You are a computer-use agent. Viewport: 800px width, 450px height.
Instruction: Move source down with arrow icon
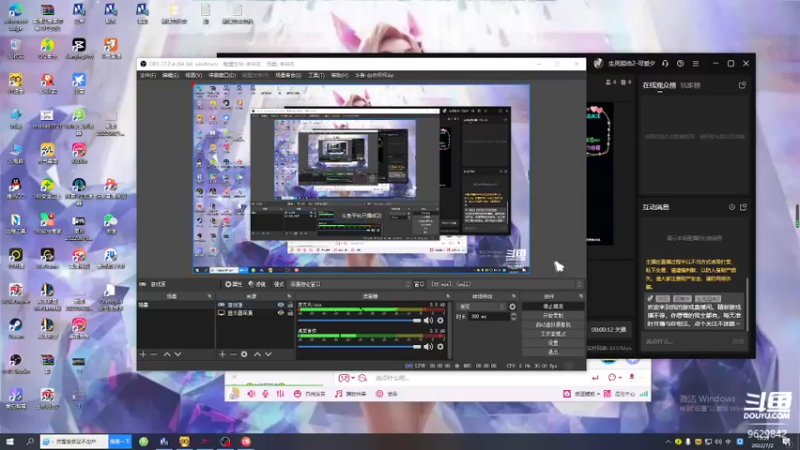268,354
